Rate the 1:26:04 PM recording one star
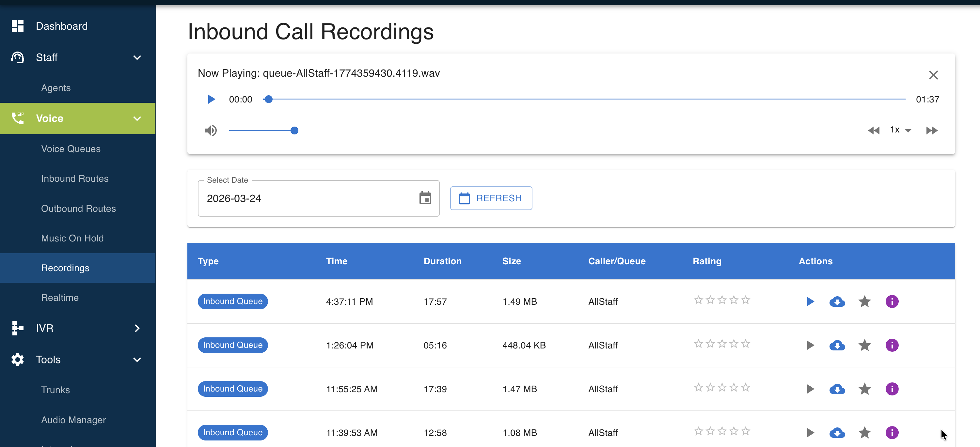 (698, 344)
